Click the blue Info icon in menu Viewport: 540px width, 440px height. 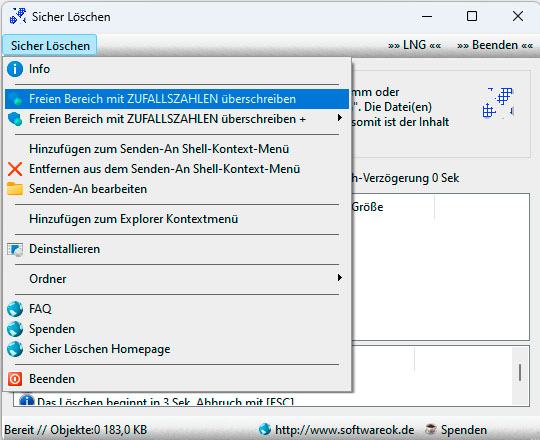(15, 69)
